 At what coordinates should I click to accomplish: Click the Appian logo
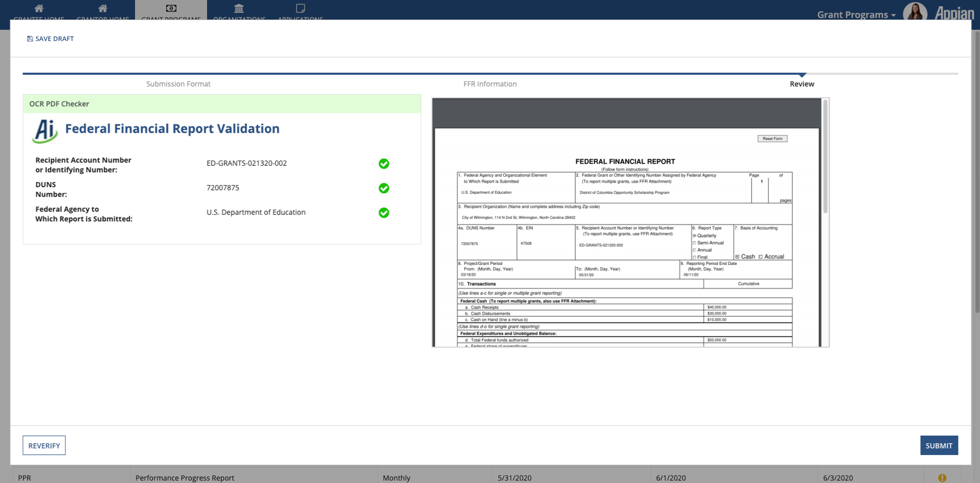tap(954, 13)
